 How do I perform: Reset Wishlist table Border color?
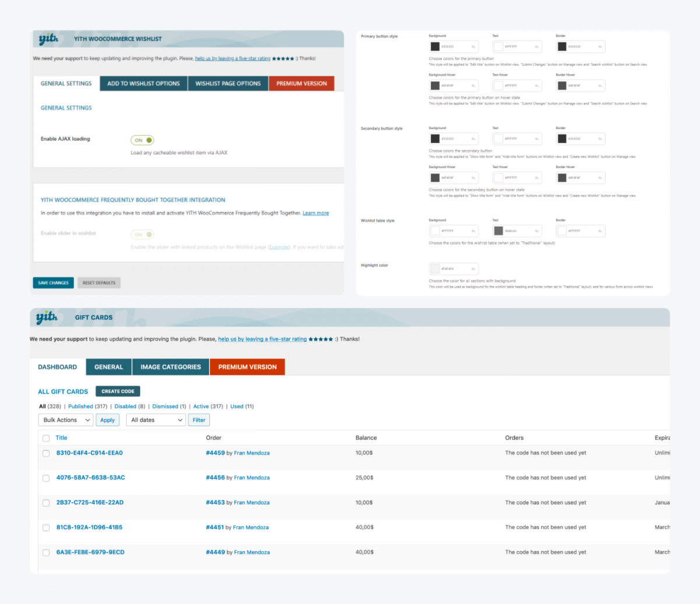(601, 231)
